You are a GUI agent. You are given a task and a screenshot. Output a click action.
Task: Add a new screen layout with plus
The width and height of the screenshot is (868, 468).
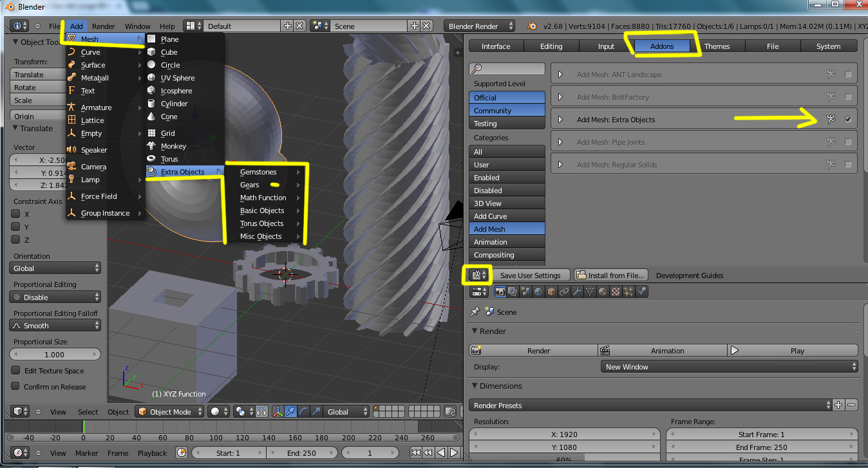click(x=288, y=26)
